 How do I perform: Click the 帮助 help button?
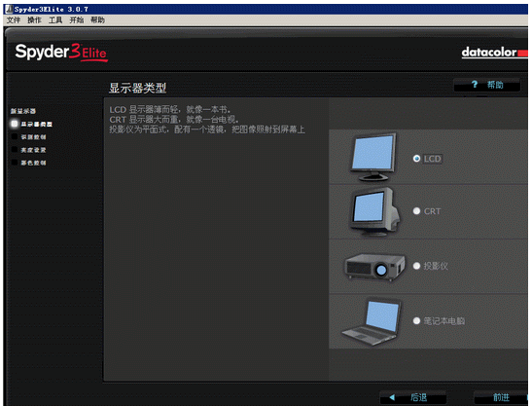pos(487,85)
